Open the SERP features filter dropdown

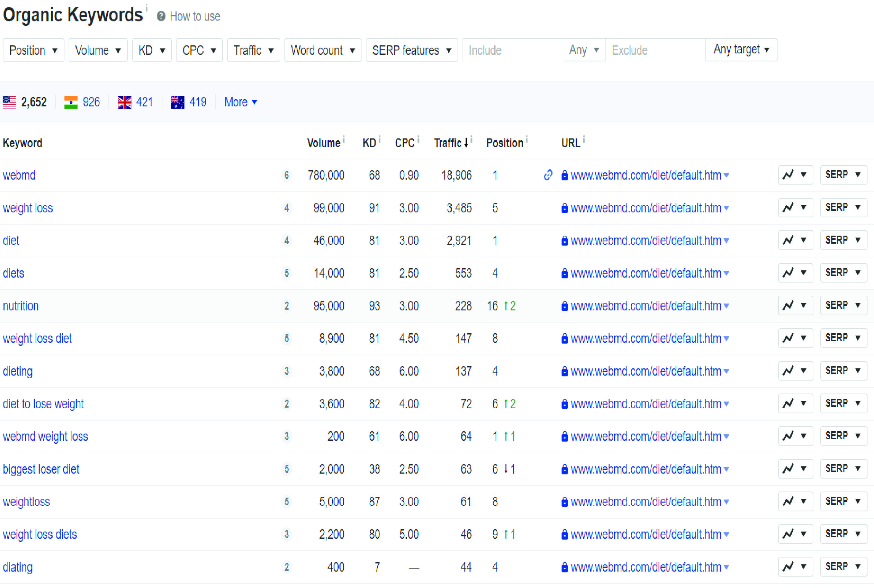[411, 50]
